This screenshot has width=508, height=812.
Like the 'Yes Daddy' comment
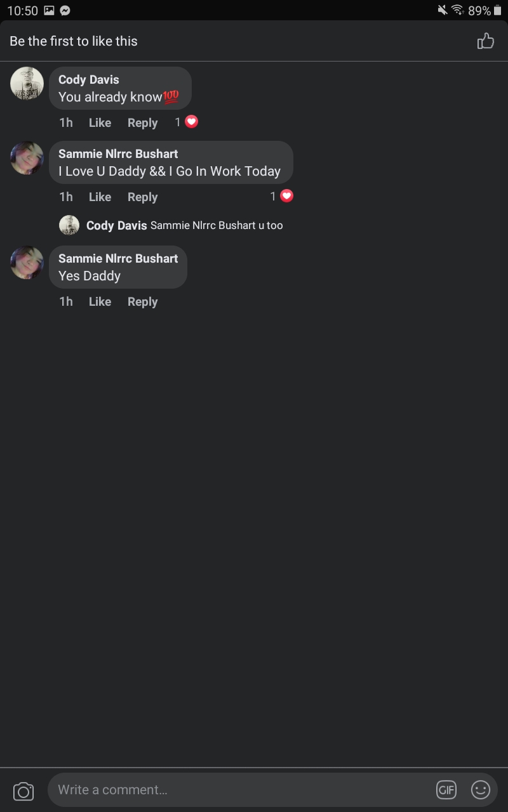pyautogui.click(x=100, y=302)
